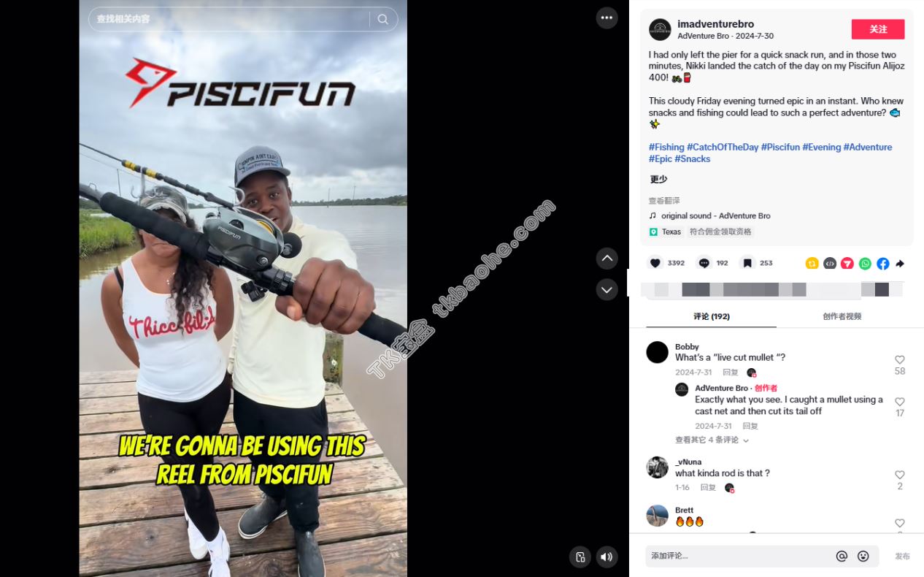Click the mention @ icon
Screen dimensions: 924x577
click(842, 557)
